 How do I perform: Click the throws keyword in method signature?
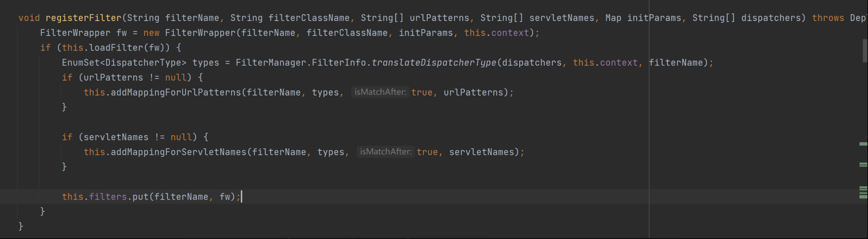point(828,18)
